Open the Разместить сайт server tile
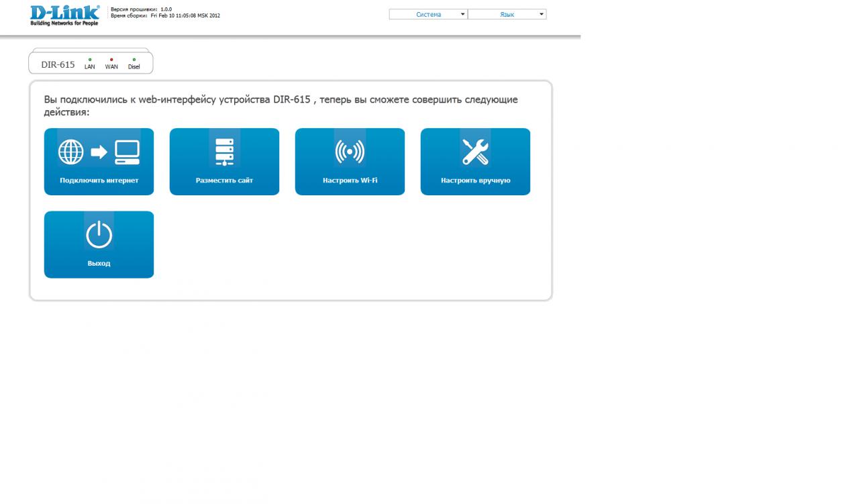The width and height of the screenshot is (859, 504). pyautogui.click(x=224, y=162)
